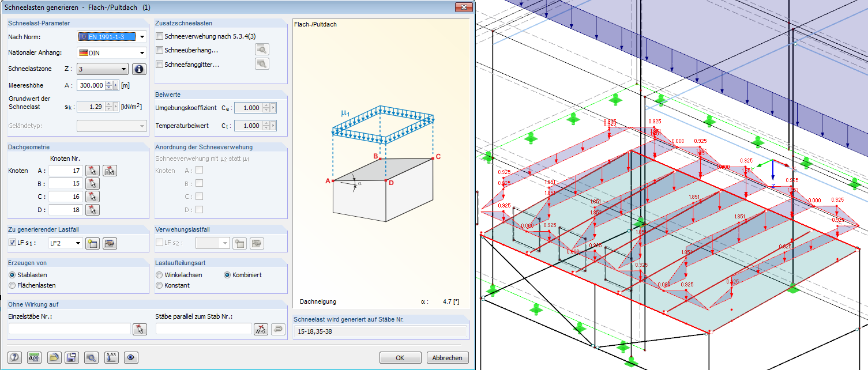Viewport: 868px width, 370px height.
Task: Open details magnifier icon in footer
Action: (91, 357)
